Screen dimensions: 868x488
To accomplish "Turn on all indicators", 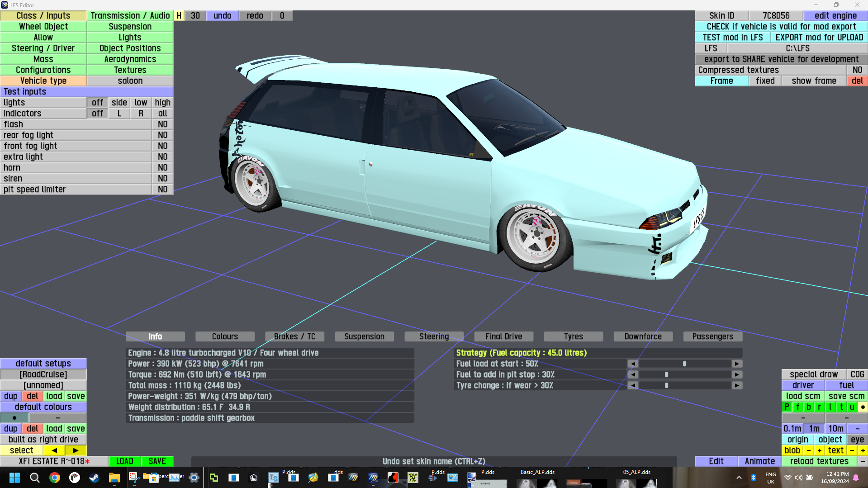I will 163,114.
